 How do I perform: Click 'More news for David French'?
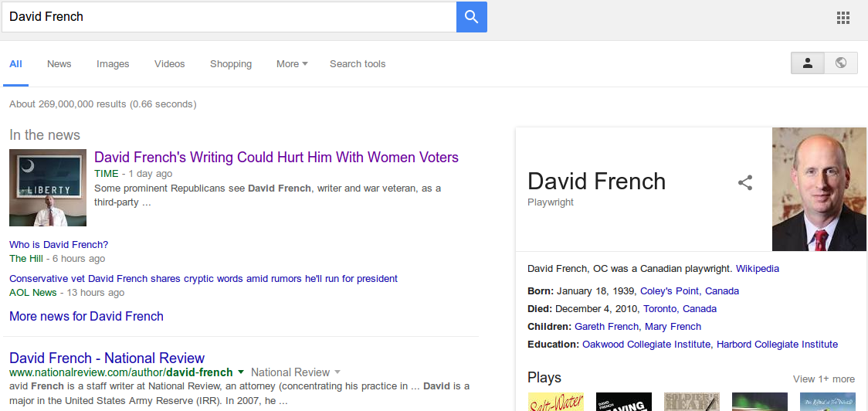86,316
